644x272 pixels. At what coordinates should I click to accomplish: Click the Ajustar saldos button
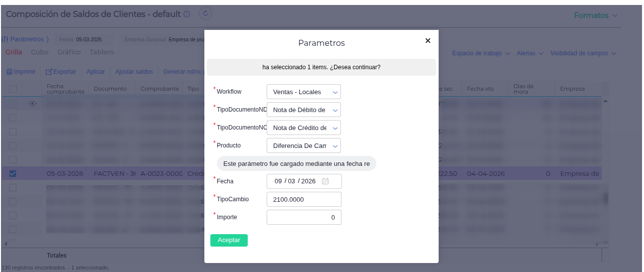[134, 72]
